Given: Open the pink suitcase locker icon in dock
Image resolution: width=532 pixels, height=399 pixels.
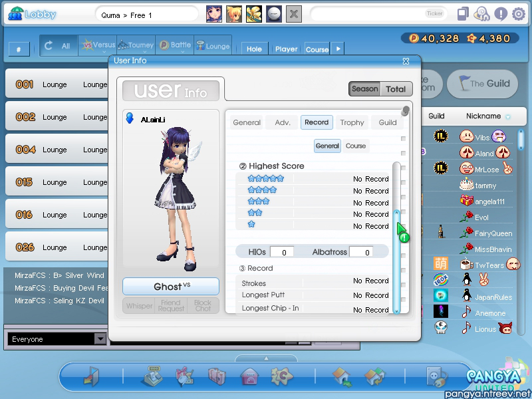Looking at the screenshot, I should 217,376.
